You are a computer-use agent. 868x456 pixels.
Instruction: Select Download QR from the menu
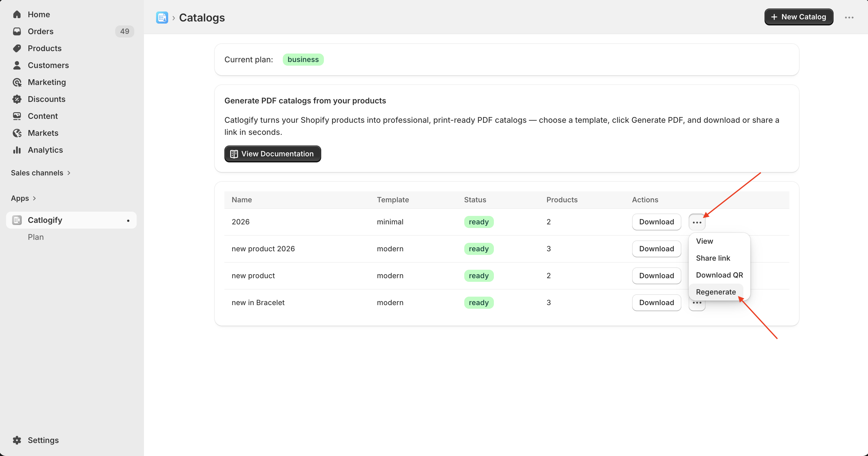pos(719,275)
